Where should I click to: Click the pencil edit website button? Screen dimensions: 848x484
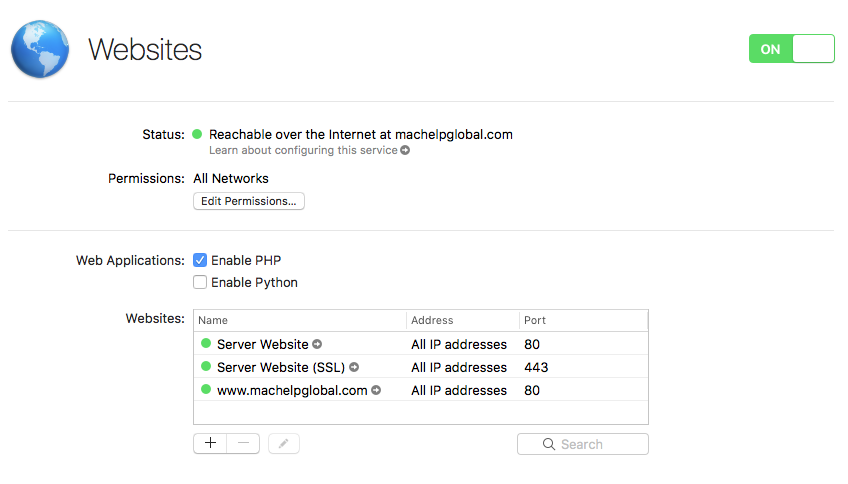(284, 444)
